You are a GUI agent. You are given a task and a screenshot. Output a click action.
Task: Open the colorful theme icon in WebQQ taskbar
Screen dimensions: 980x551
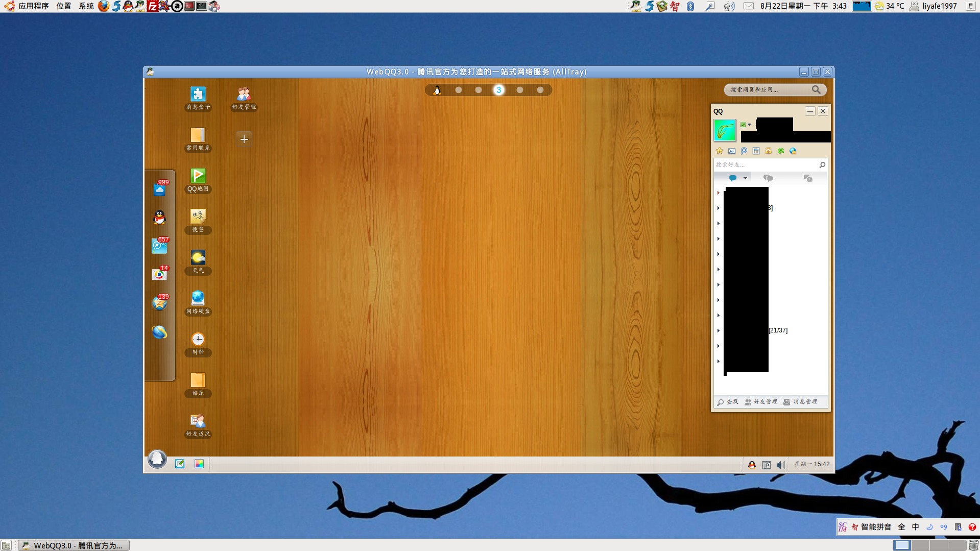click(199, 464)
